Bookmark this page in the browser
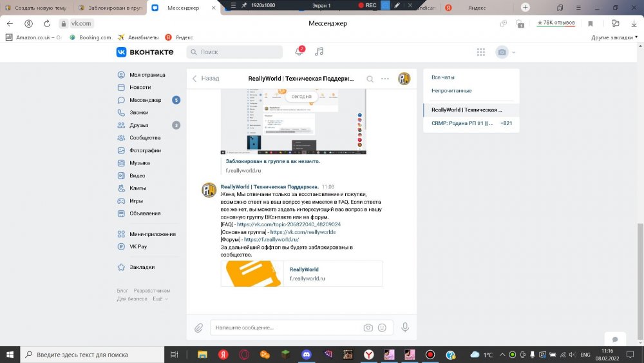The image size is (644, 363). coord(591,24)
